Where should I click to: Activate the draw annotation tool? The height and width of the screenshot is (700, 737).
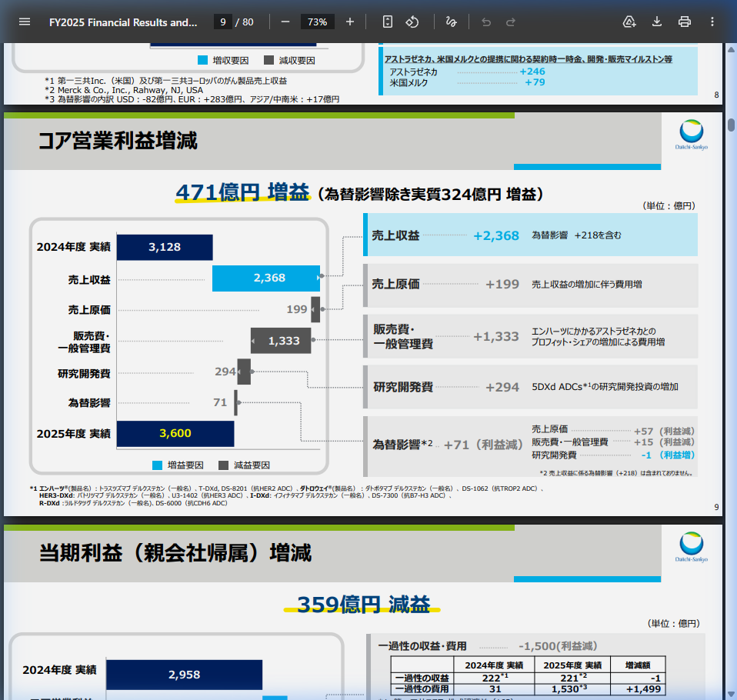[x=451, y=22]
